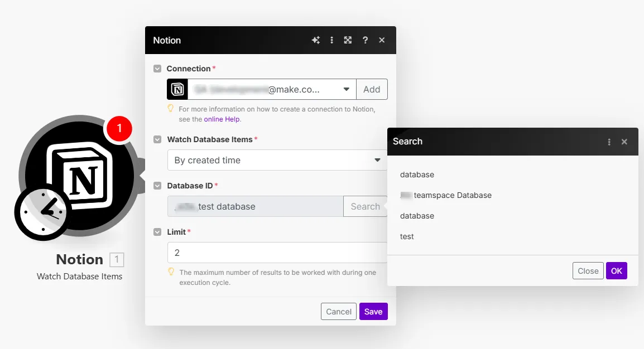The height and width of the screenshot is (349, 644).
Task: Toggle the Watch Database Items checkbox
Action: tap(157, 139)
